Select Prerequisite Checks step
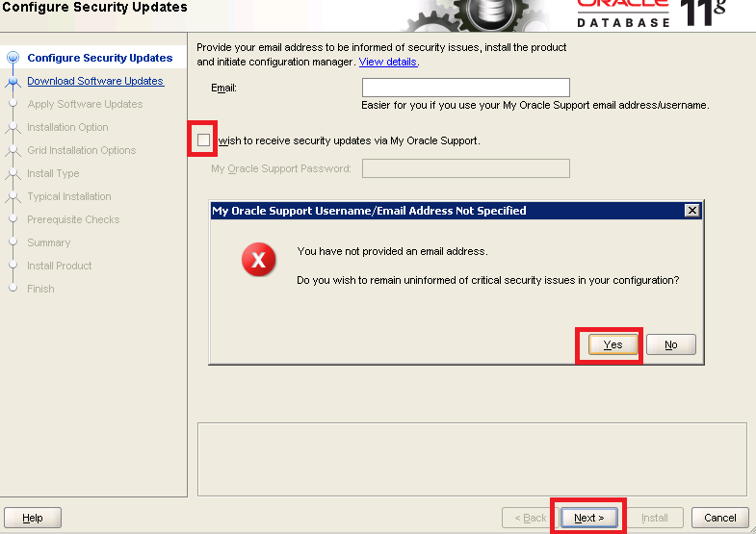 73,219
